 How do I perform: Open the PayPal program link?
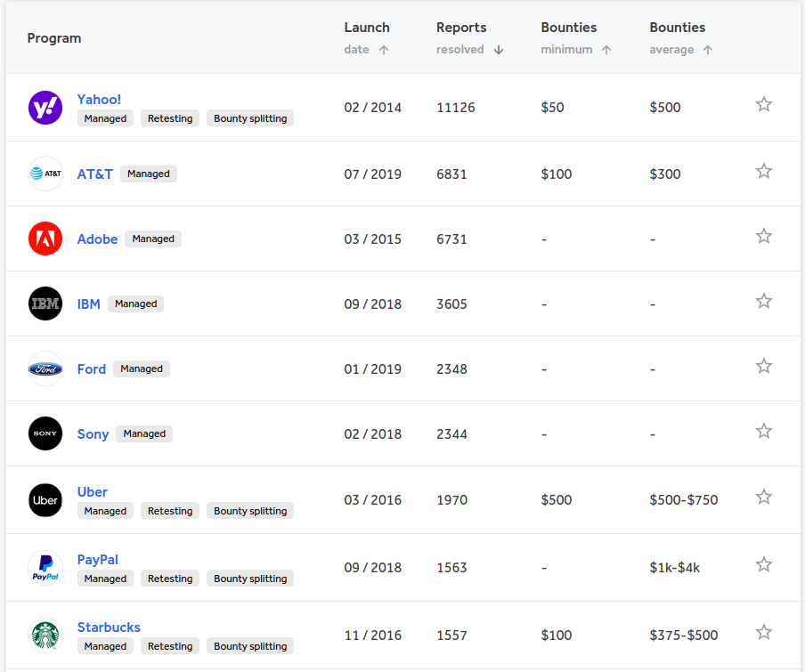(x=98, y=560)
